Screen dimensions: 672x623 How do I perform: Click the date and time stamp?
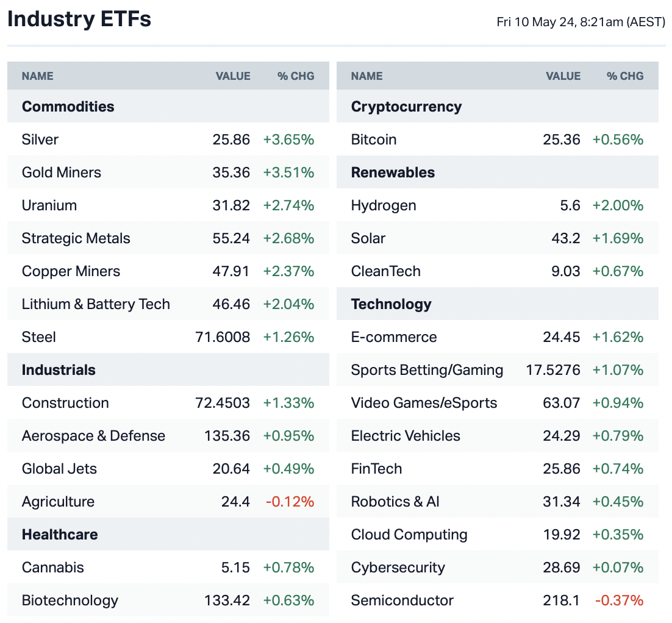coord(581,23)
